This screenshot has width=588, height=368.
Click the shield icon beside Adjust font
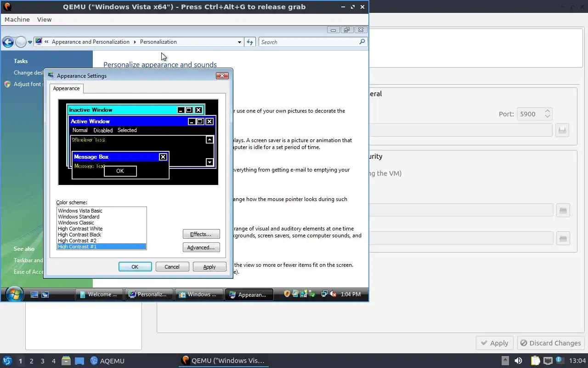click(x=7, y=84)
